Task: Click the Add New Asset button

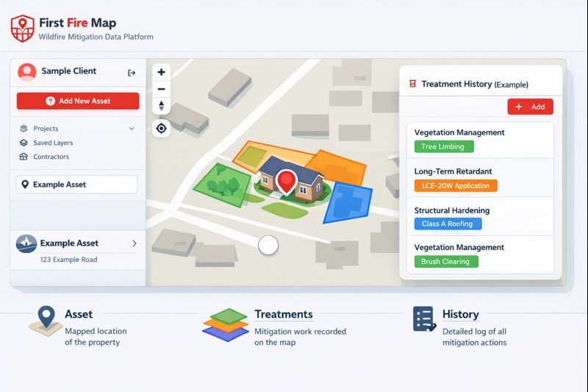Action: [78, 101]
